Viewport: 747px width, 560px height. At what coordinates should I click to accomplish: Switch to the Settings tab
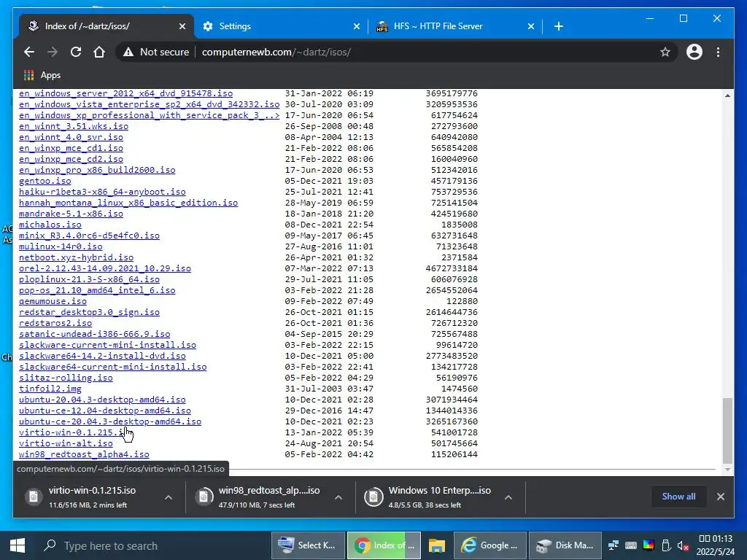coord(281,26)
